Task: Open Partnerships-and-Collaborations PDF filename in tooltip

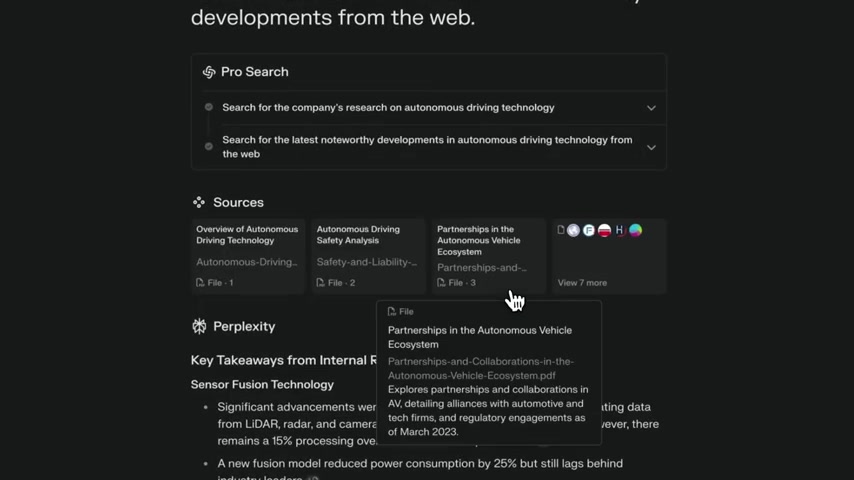Action: [x=480, y=368]
